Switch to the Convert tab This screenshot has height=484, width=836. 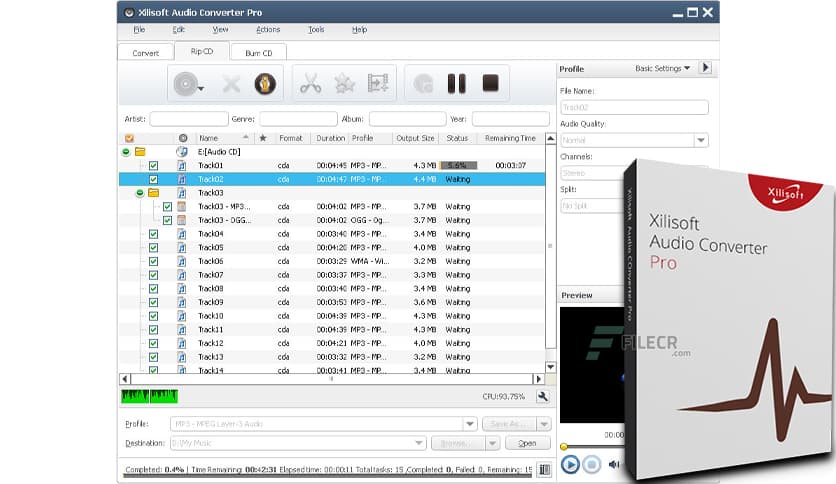(146, 53)
